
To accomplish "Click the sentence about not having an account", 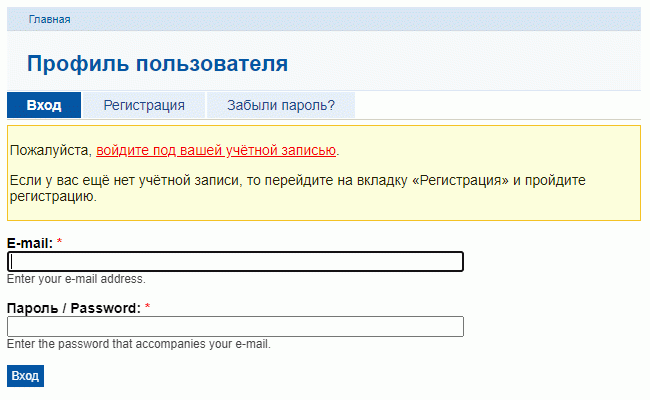I will [298, 188].
